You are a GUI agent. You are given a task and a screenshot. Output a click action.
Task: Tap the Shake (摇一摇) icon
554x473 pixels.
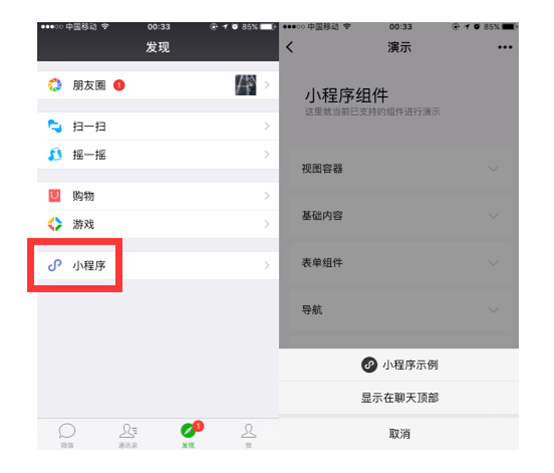55,154
